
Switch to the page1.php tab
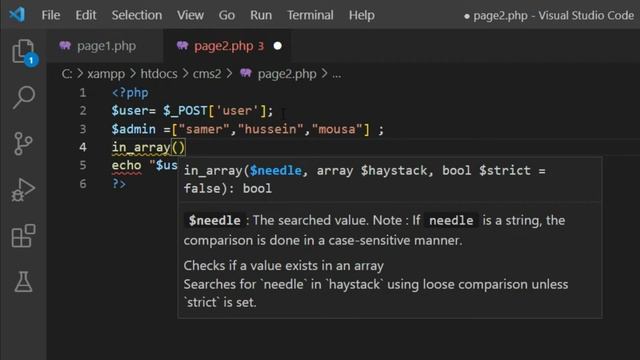coord(105,46)
